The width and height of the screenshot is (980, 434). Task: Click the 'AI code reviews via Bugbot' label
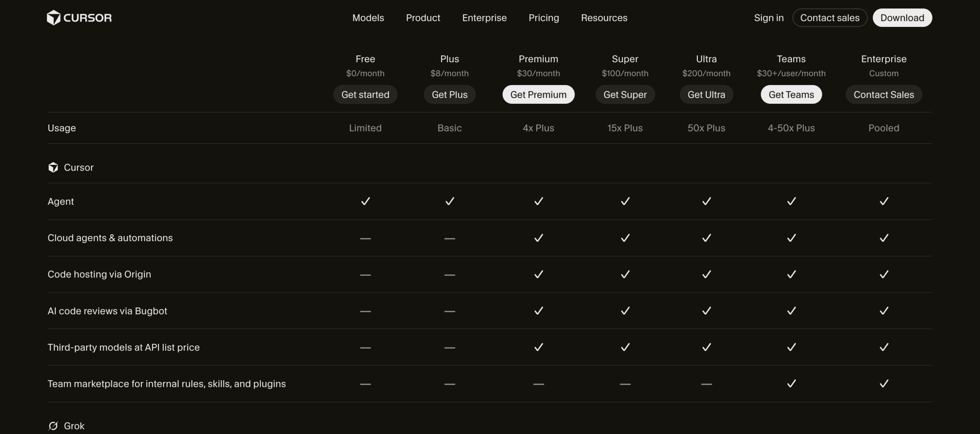click(x=107, y=311)
